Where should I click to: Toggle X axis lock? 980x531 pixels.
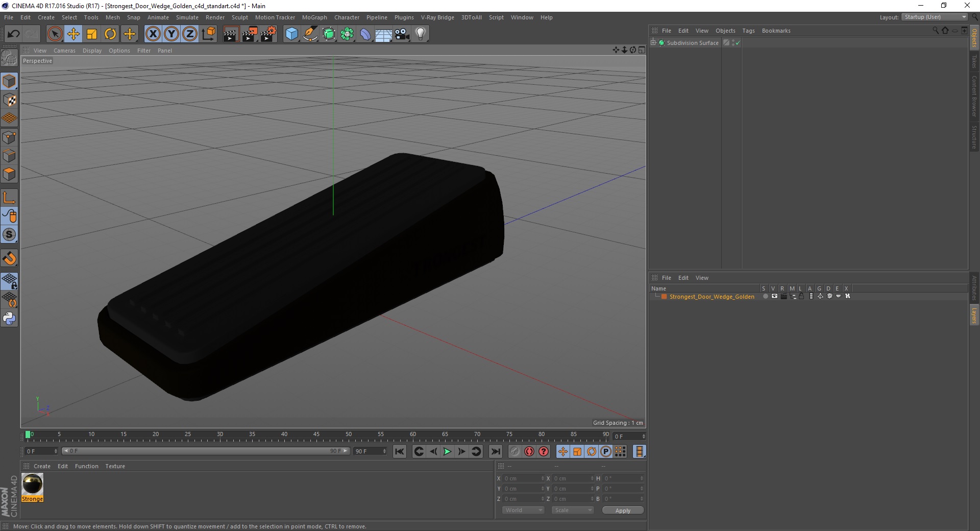pyautogui.click(x=153, y=34)
